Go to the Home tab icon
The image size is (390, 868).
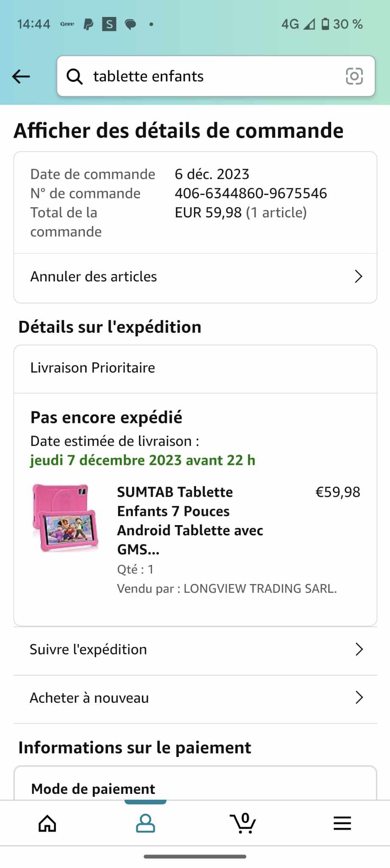(x=47, y=823)
